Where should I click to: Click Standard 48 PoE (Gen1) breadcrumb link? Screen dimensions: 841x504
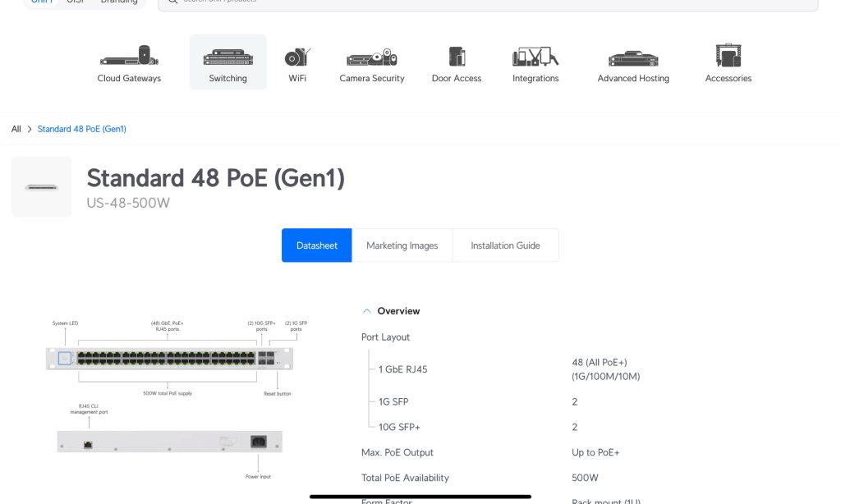coord(81,129)
